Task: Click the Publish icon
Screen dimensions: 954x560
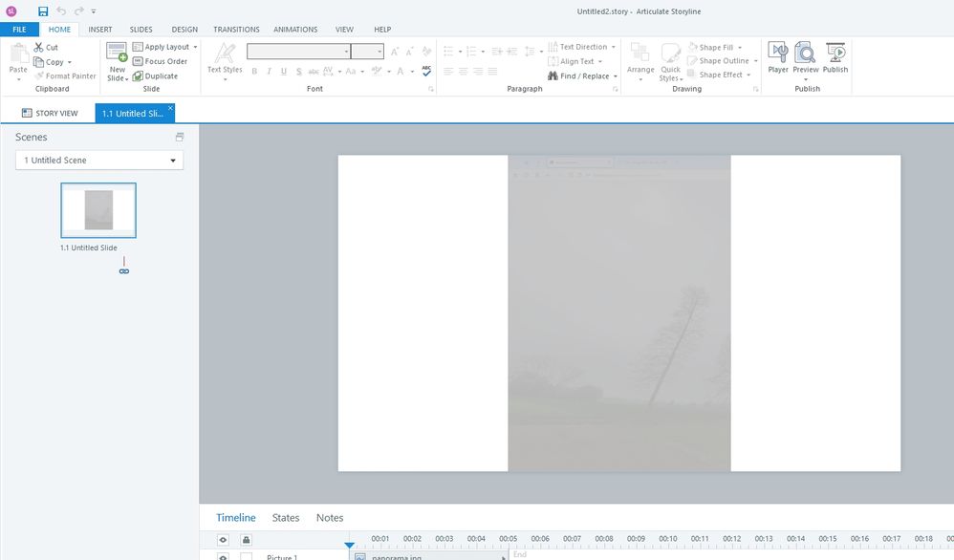Action: click(x=835, y=57)
